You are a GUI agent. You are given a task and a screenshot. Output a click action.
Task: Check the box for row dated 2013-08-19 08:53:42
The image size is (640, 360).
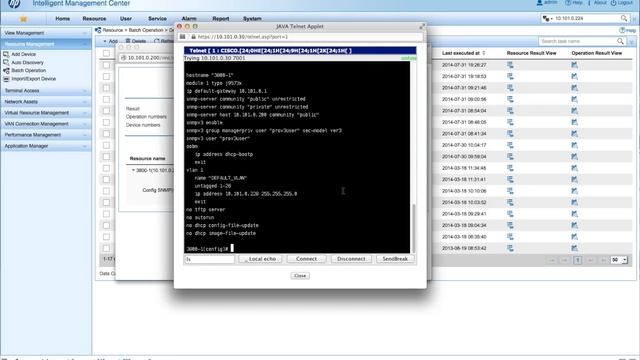coord(106,248)
